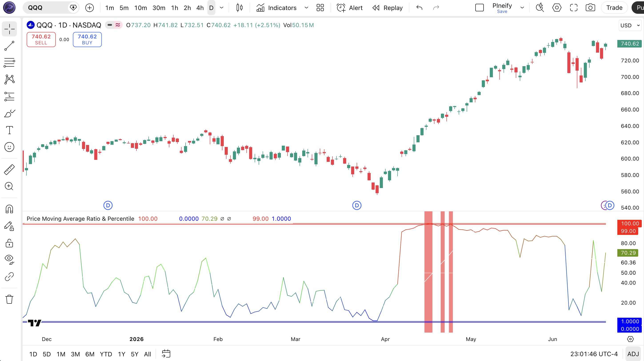The width and height of the screenshot is (644, 361).
Task: Toggle ADJ adjusted data button
Action: click(x=633, y=354)
